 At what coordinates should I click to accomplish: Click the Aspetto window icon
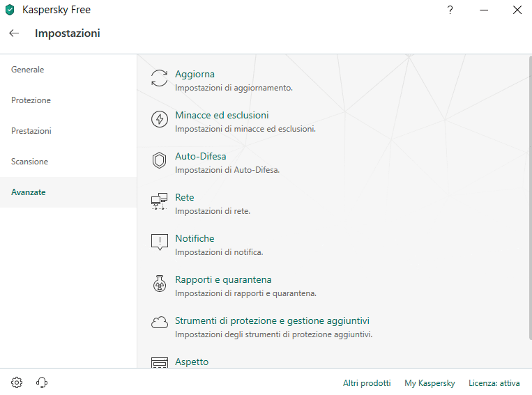pyautogui.click(x=160, y=362)
